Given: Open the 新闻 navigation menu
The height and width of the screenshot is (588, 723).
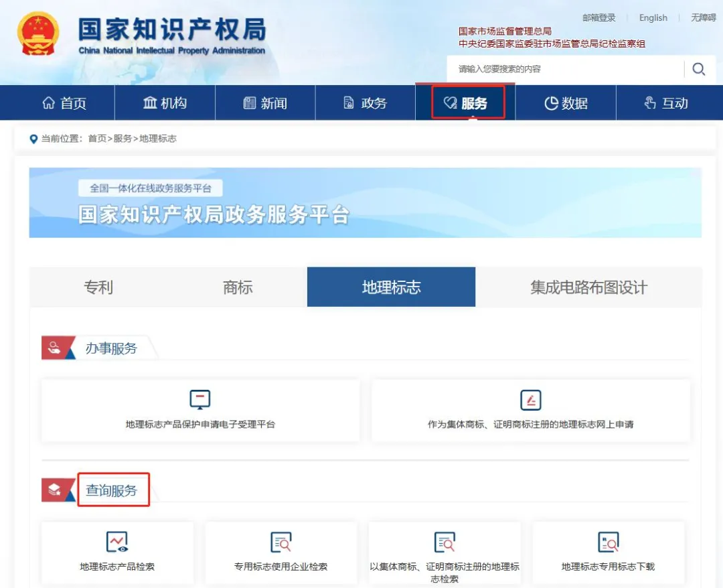Looking at the screenshot, I should click(x=265, y=103).
